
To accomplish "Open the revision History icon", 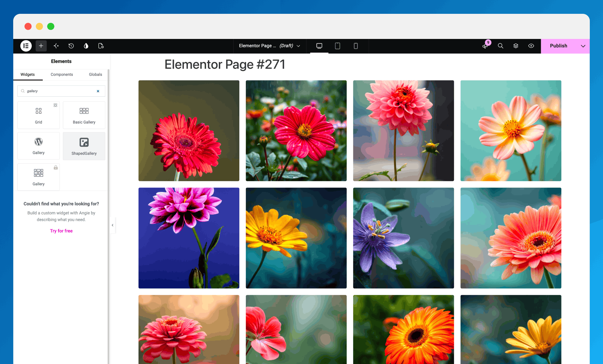I will pyautogui.click(x=71, y=46).
